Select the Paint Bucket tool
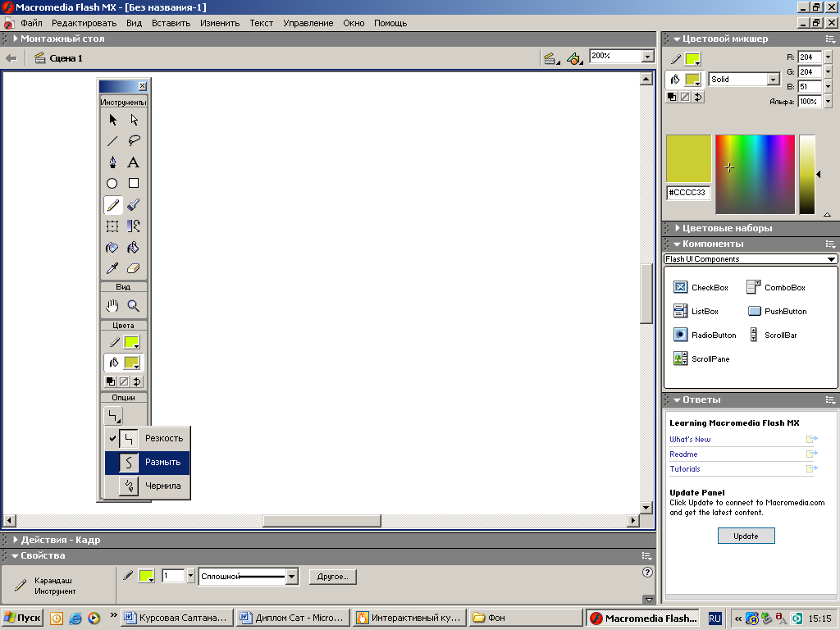This screenshot has height=630, width=840. click(x=134, y=248)
